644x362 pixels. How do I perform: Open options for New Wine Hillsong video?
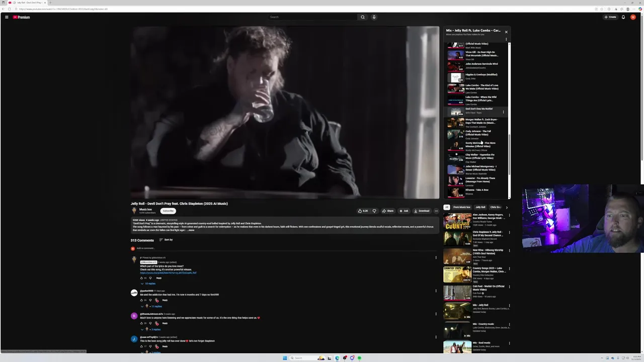click(509, 250)
